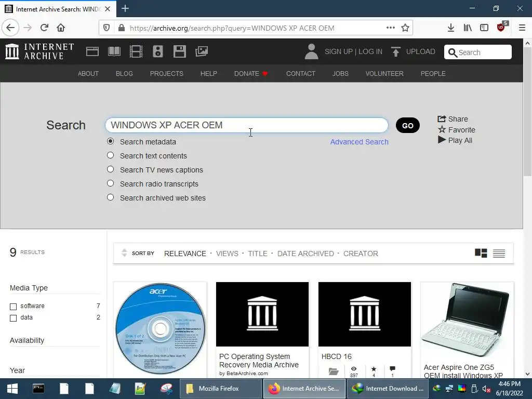Viewport: 532px width, 399px height.
Task: Click Favorite this search
Action: click(x=456, y=129)
